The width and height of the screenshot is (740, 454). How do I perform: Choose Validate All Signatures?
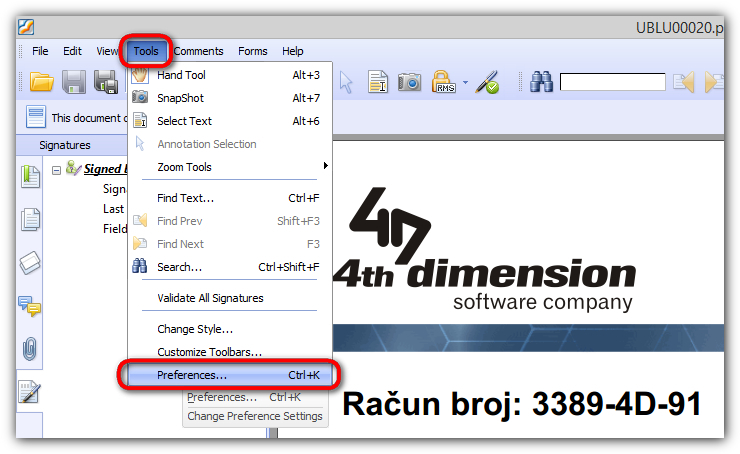click(x=230, y=298)
